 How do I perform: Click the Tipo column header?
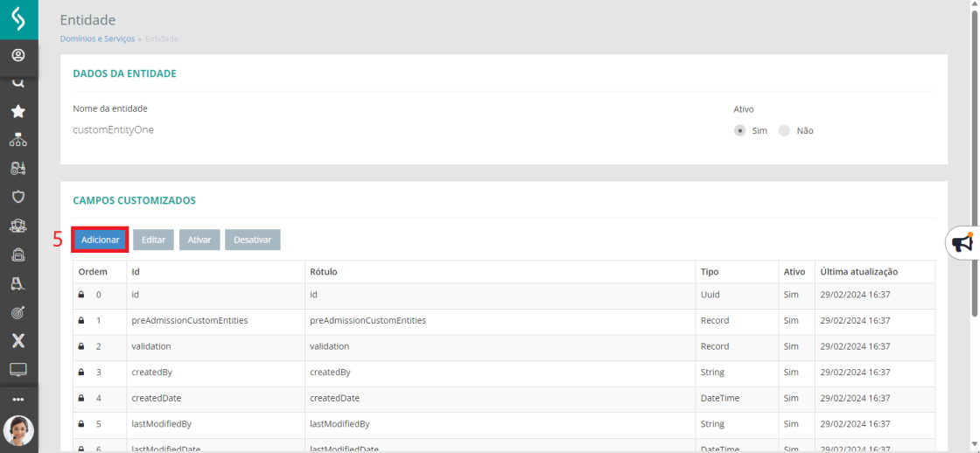[x=710, y=272]
